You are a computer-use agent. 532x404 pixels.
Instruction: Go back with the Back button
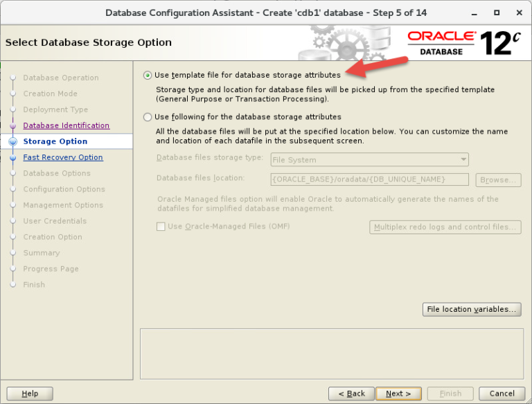click(x=351, y=394)
